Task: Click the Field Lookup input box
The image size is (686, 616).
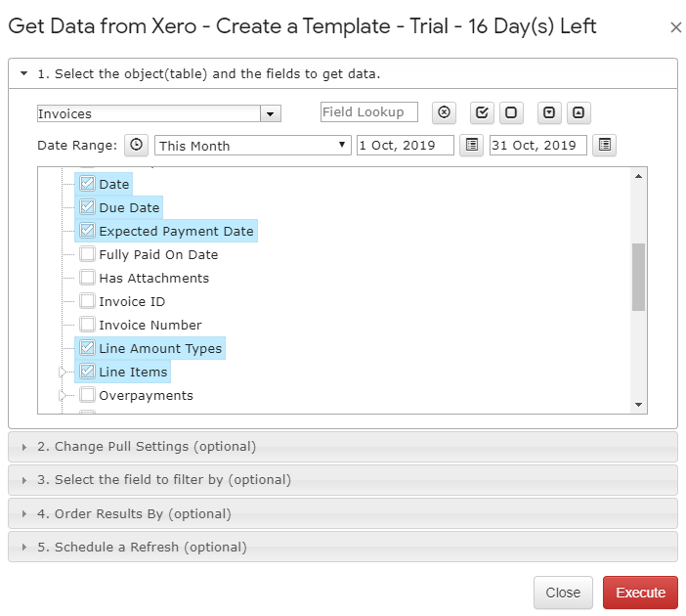Action: (369, 112)
